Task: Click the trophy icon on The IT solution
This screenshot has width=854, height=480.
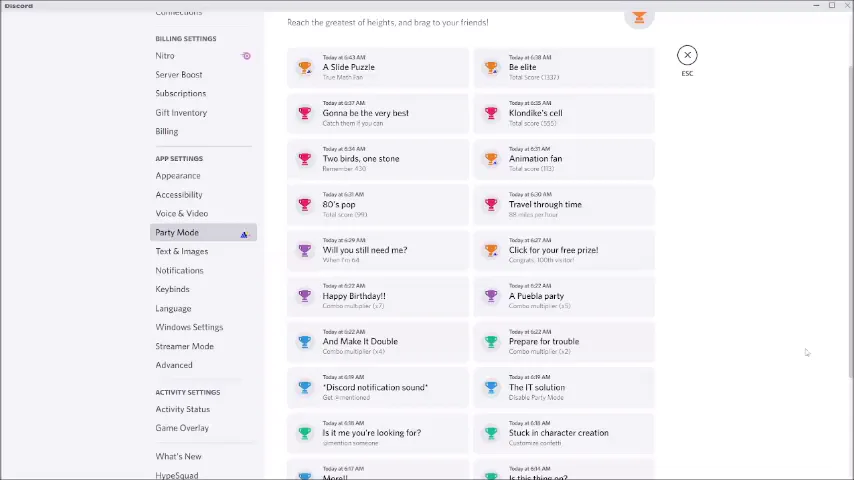Action: point(491,387)
